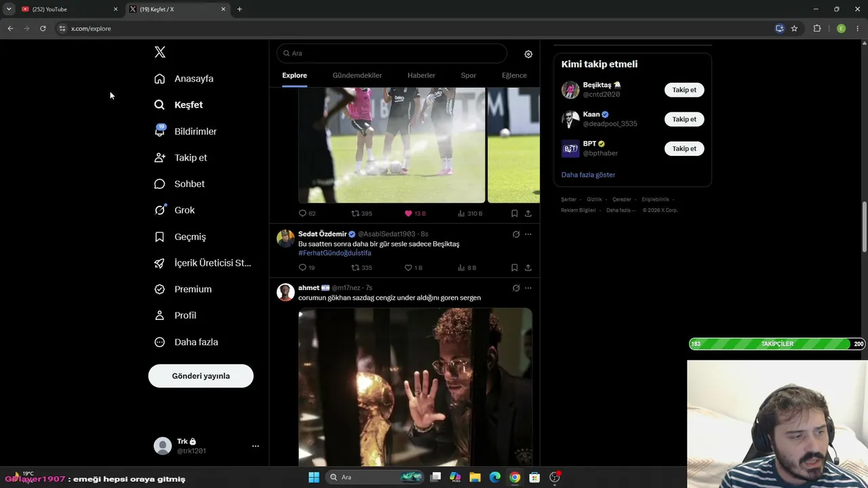The height and width of the screenshot is (488, 868).
Task: Launch Microsoft Edge from taskbar
Action: (x=495, y=477)
